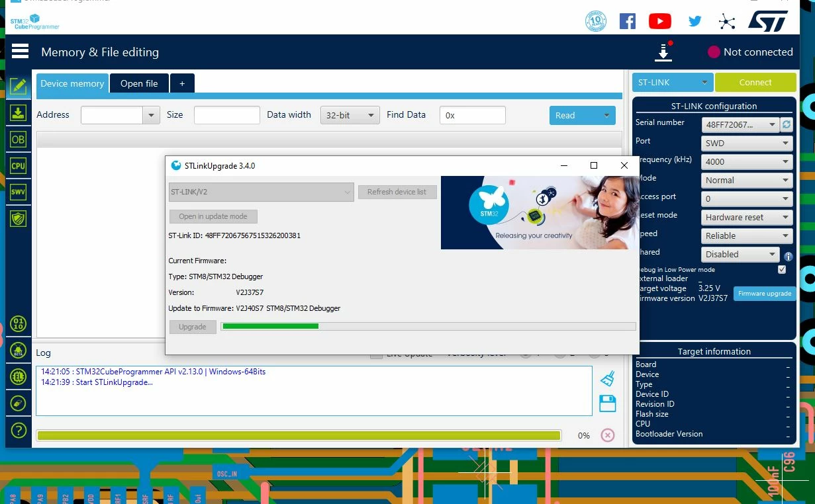Open the Facebook link icon
815x504 pixels.
click(x=628, y=21)
